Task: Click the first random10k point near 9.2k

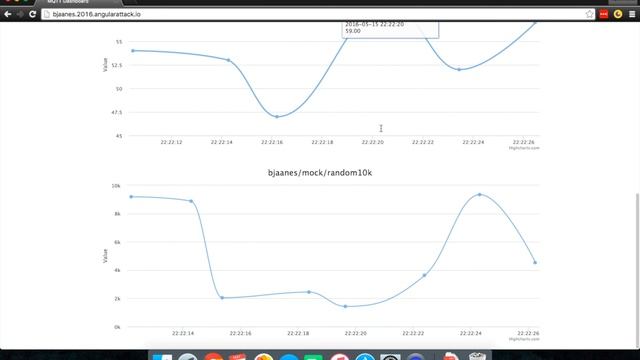Action: click(131, 197)
